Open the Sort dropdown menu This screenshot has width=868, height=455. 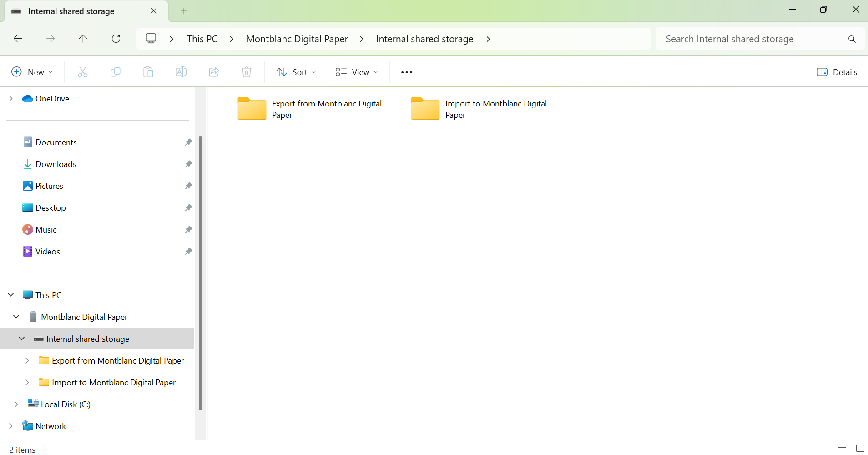tap(296, 72)
